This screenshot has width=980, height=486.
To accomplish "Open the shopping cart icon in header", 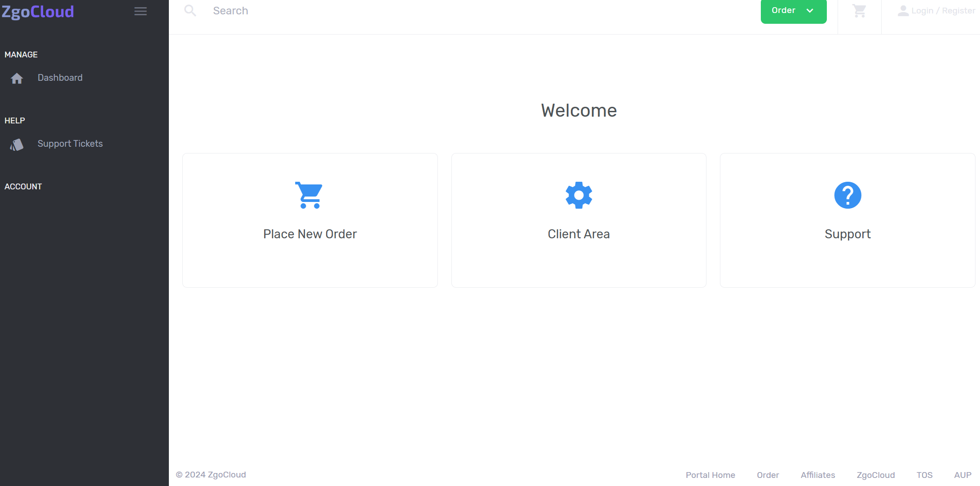I will 859,11.
